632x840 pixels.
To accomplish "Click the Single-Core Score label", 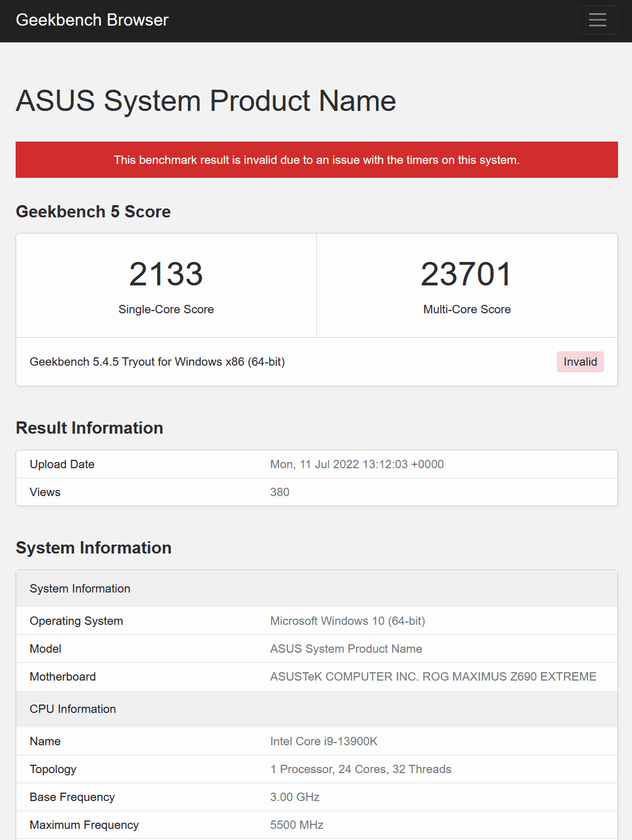I will point(166,309).
